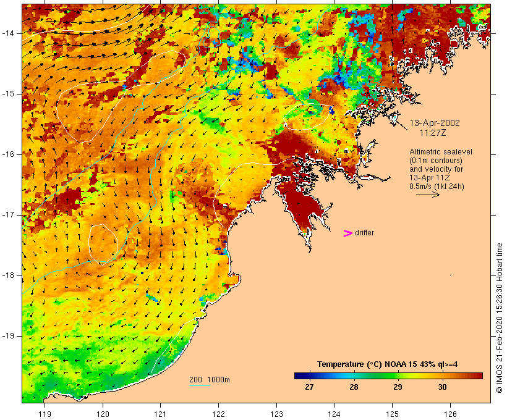Click longitude axis label 125
The image size is (507, 420).
(x=393, y=414)
